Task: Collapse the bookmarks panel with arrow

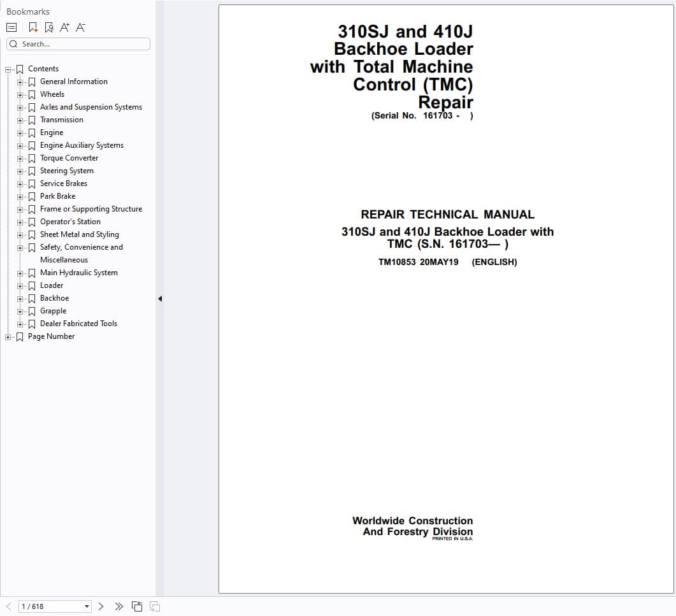Action: click(x=160, y=299)
